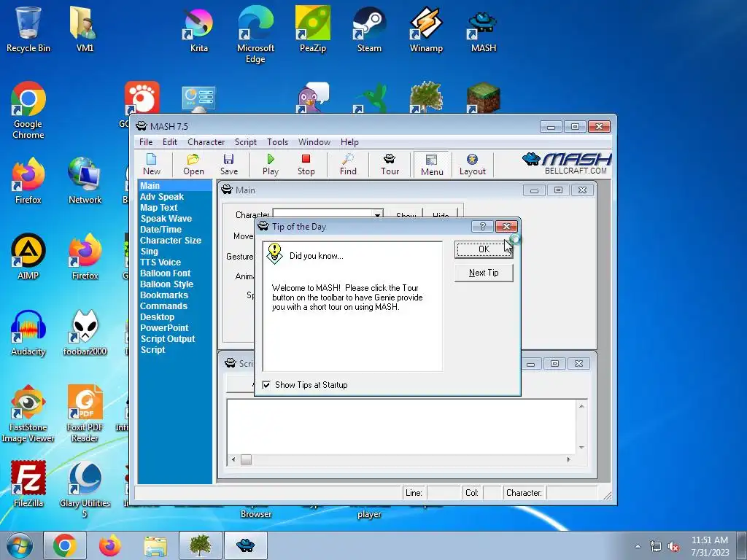747x560 pixels.
Task: Open Krita desktop shortcut
Action: (x=198, y=29)
